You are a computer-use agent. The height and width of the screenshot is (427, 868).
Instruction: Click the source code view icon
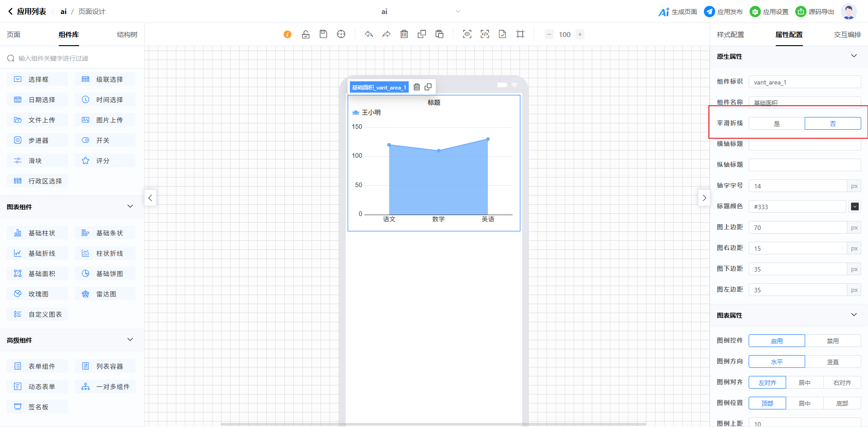point(485,34)
